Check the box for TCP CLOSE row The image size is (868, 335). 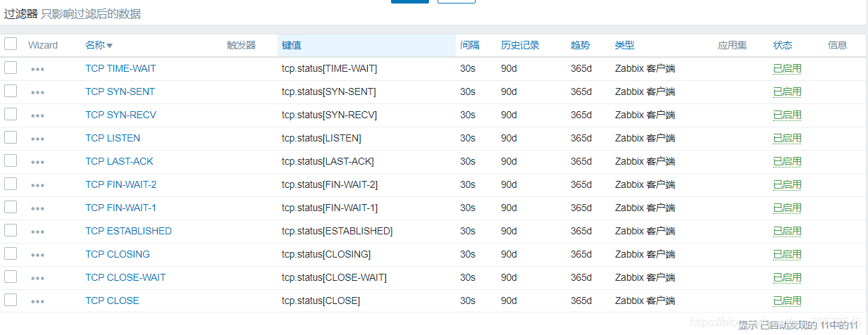(11, 300)
